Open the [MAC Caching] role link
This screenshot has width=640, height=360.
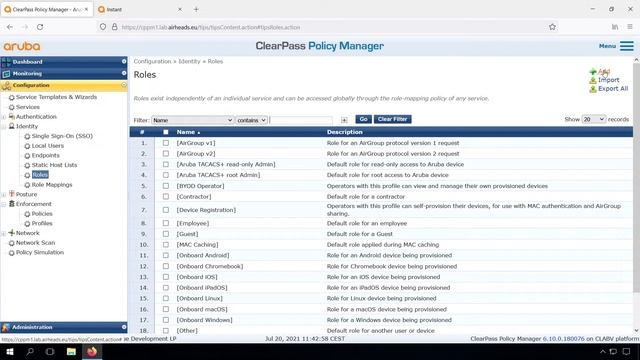(x=197, y=244)
